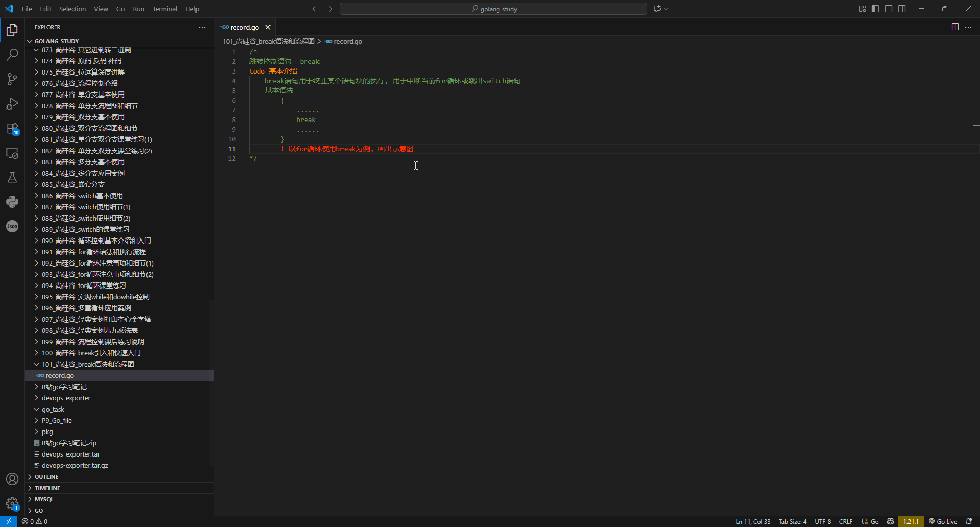Click the record.go breadcrumb item
This screenshot has width=980, height=527.
[344, 41]
